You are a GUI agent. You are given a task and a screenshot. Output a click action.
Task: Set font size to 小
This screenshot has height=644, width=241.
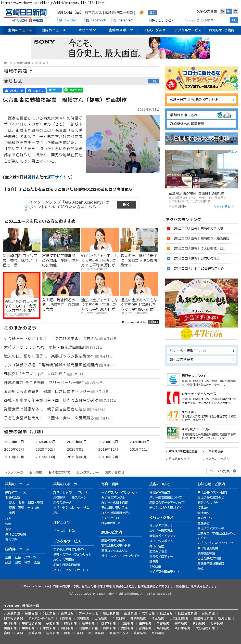click(x=222, y=11)
